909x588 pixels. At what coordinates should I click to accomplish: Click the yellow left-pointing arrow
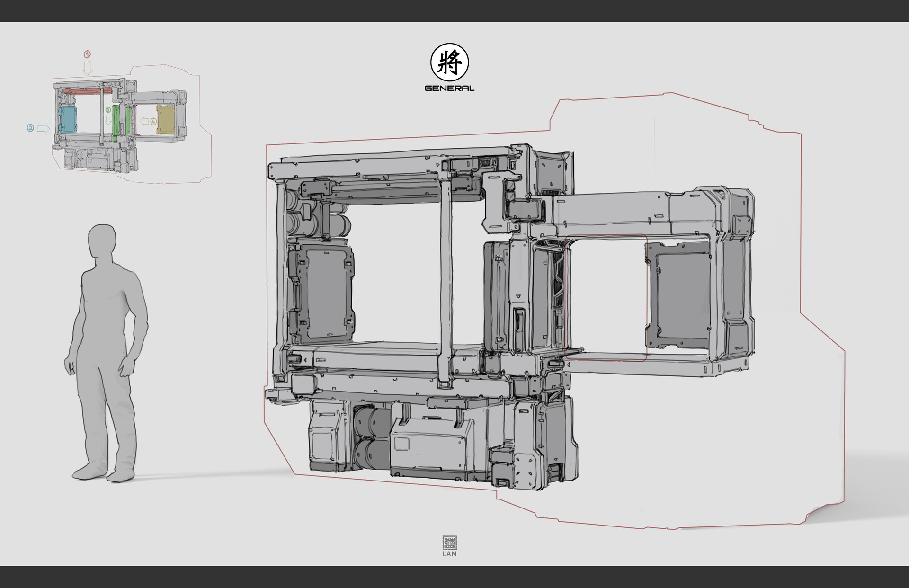[144, 121]
